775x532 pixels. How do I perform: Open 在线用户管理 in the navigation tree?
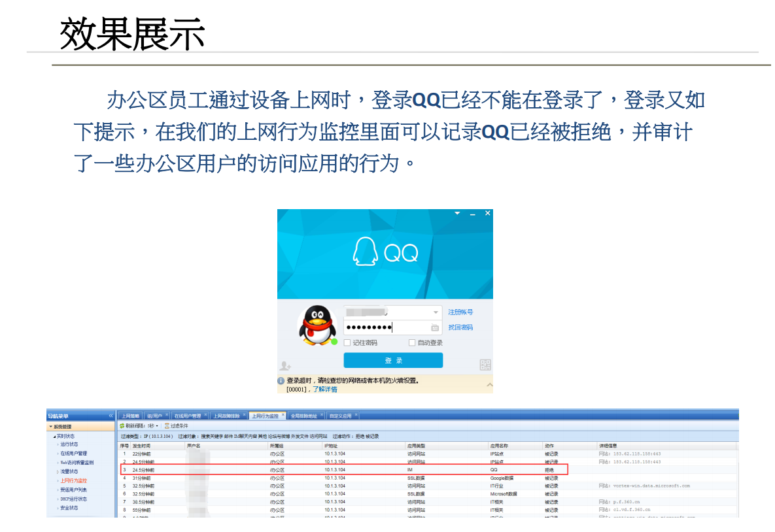click(x=74, y=454)
